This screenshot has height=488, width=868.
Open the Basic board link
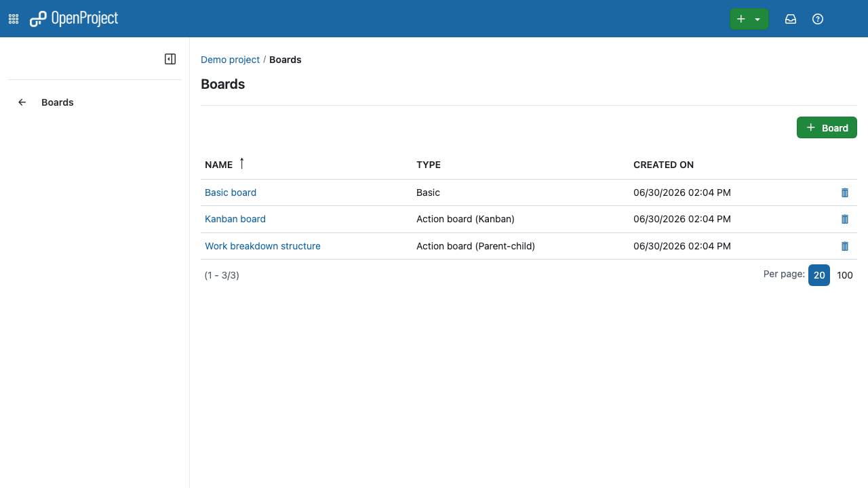pos(231,192)
